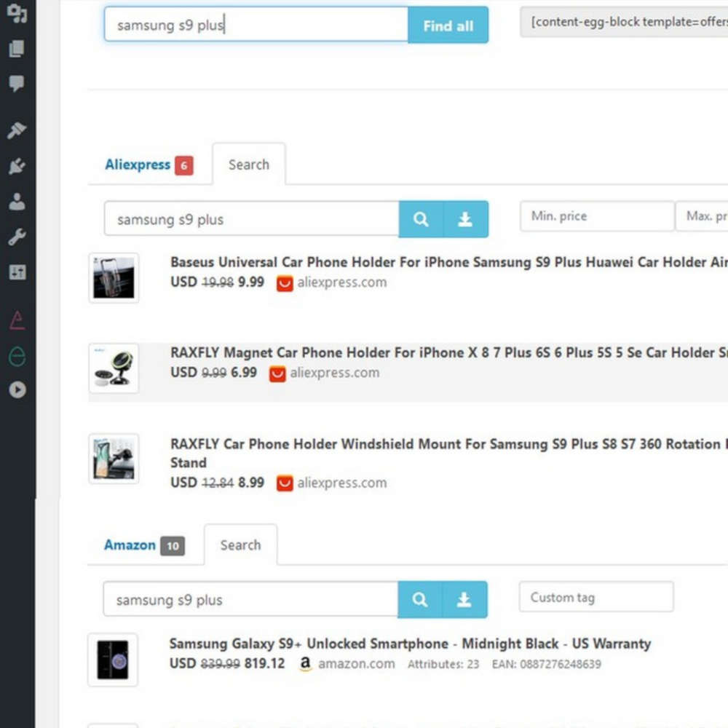The image size is (728, 728).
Task: Select the Appearance paintbrush icon
Action: (16, 129)
